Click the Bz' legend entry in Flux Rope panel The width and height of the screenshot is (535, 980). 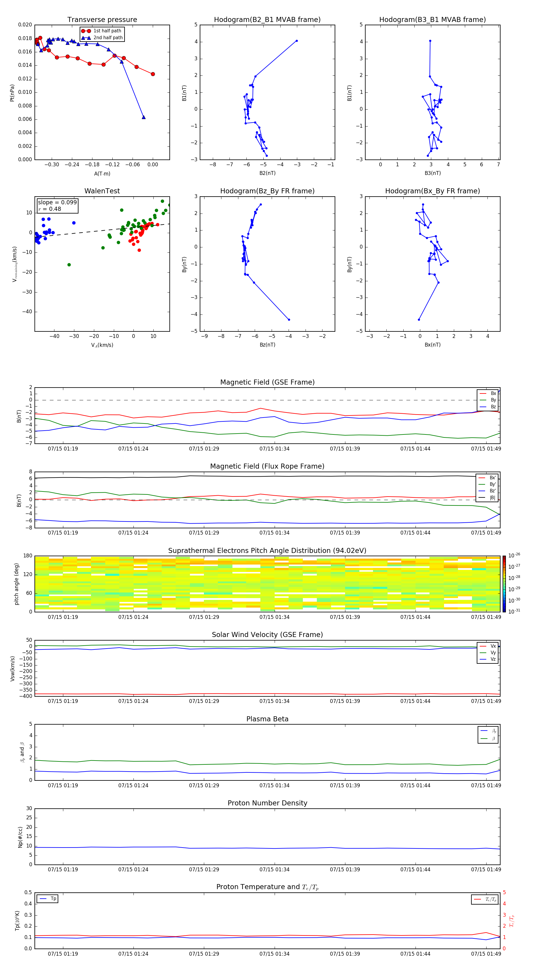(487, 491)
